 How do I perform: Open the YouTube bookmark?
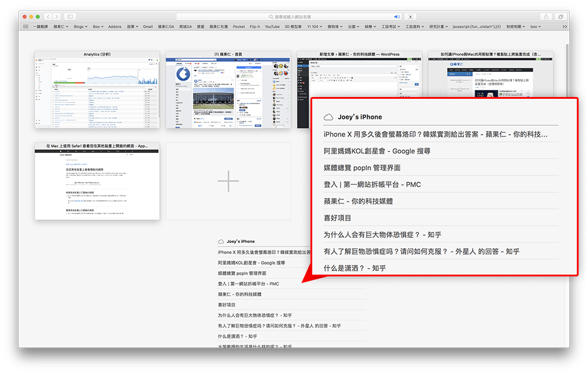(272, 26)
